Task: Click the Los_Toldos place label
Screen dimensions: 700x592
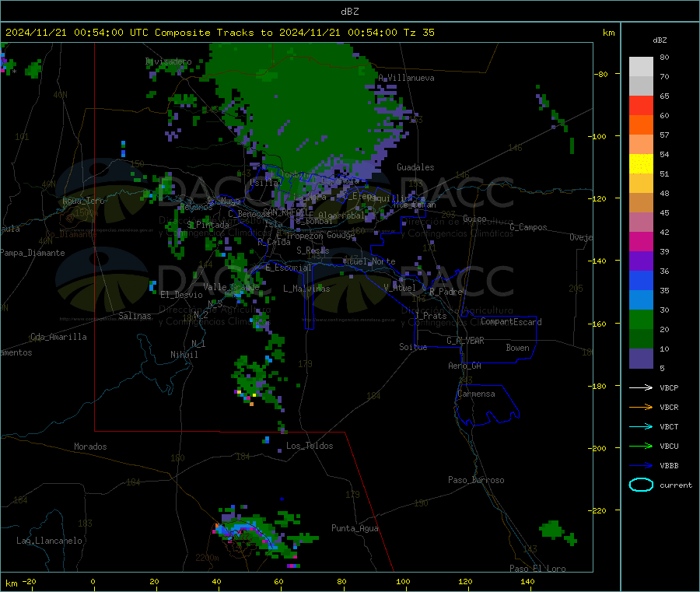Action: click(310, 446)
